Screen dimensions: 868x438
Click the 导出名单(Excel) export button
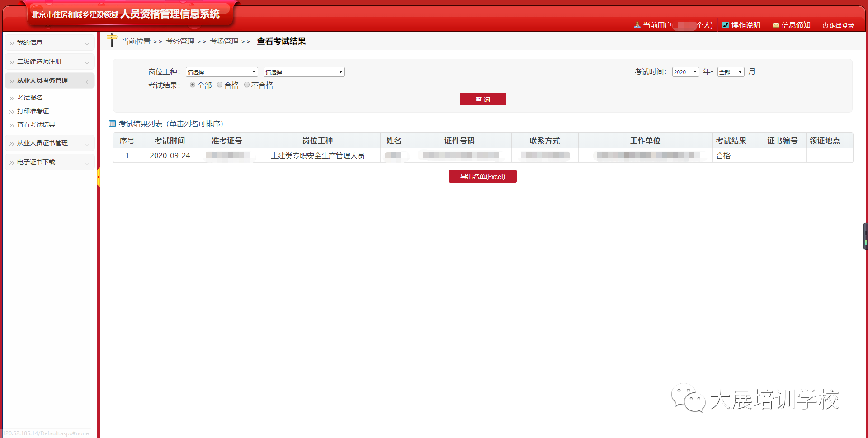pos(482,176)
